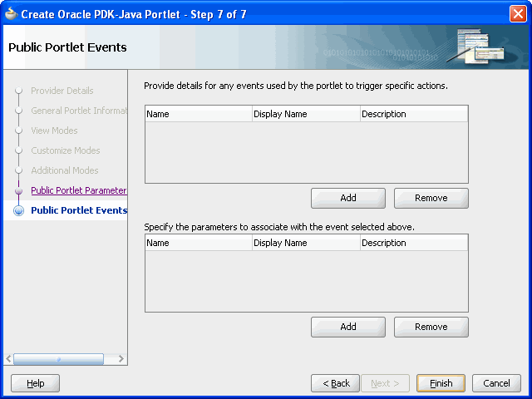Go back to the previous wizard step
Viewport: 532px width, 399px height.
coord(335,383)
